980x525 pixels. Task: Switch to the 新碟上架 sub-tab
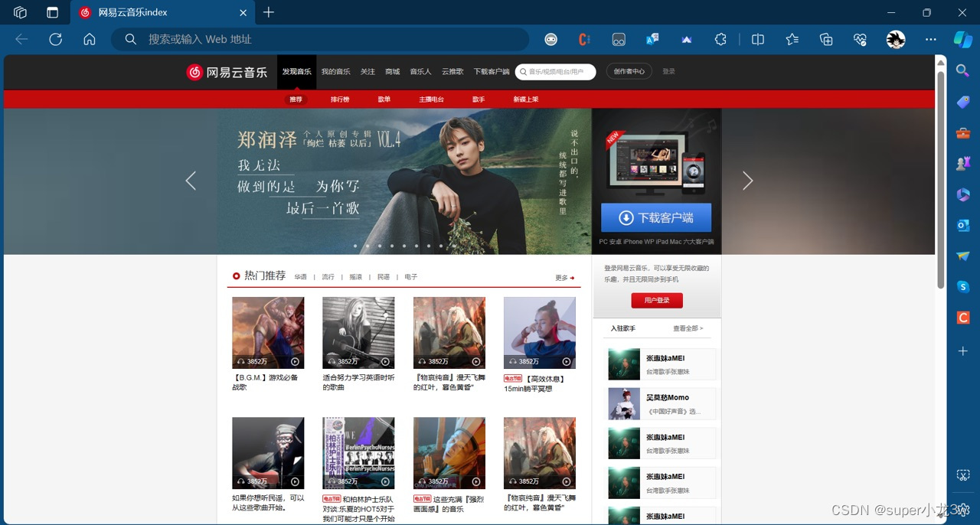[525, 99]
